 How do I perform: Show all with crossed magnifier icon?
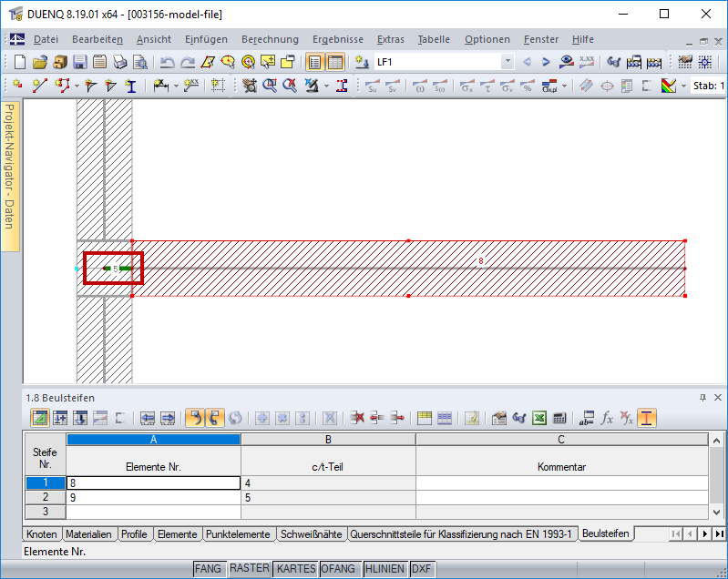click(289, 86)
